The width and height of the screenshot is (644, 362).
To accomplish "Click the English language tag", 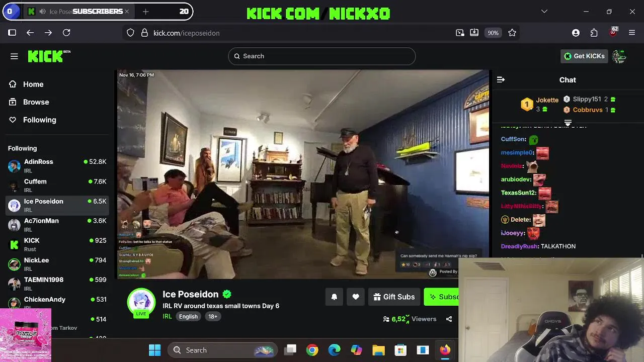I will tap(188, 316).
